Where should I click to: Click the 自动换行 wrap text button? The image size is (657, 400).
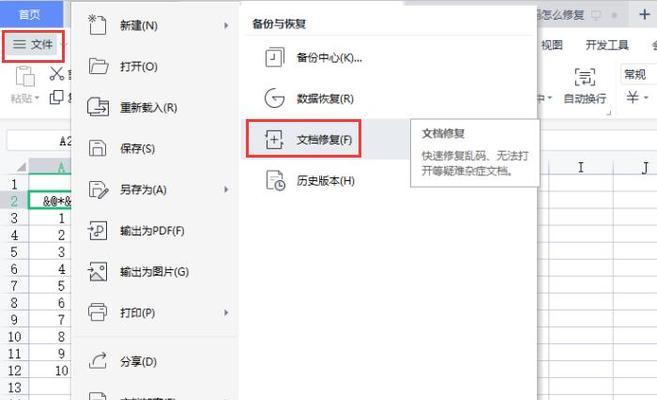click(x=585, y=86)
